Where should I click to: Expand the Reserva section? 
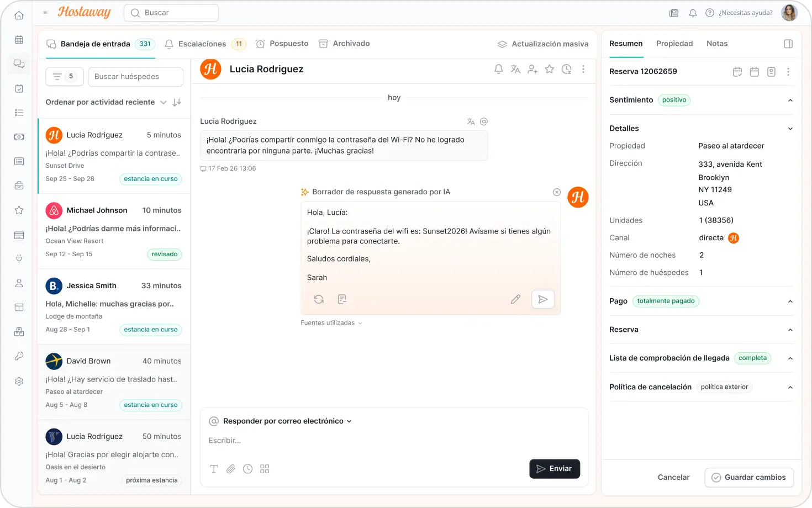point(790,330)
